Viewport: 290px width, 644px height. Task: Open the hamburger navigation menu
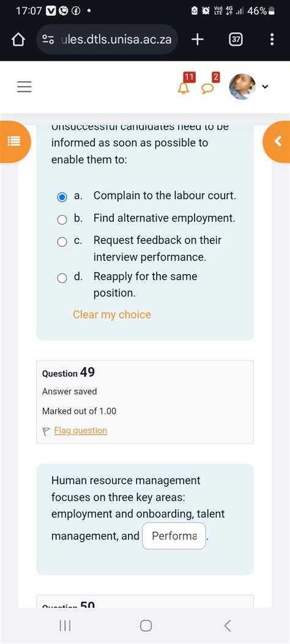[x=24, y=87]
